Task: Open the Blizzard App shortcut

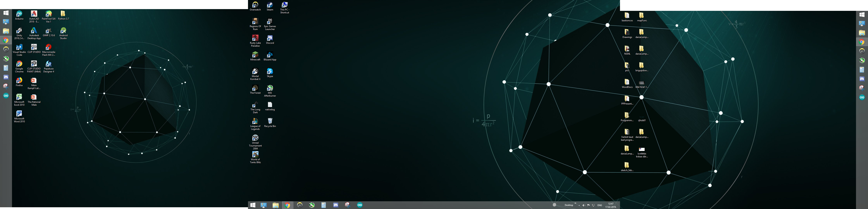Action: [270, 56]
